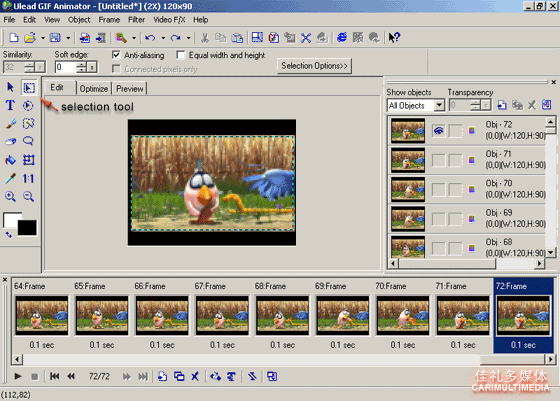Select the Zoom Out tool
This screenshot has width=560, height=401.
[x=28, y=196]
